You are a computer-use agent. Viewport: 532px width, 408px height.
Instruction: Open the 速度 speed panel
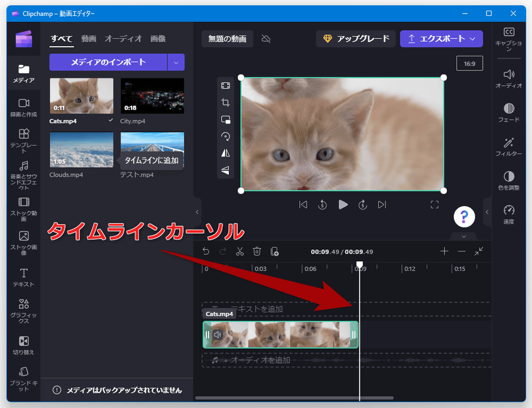(x=508, y=214)
